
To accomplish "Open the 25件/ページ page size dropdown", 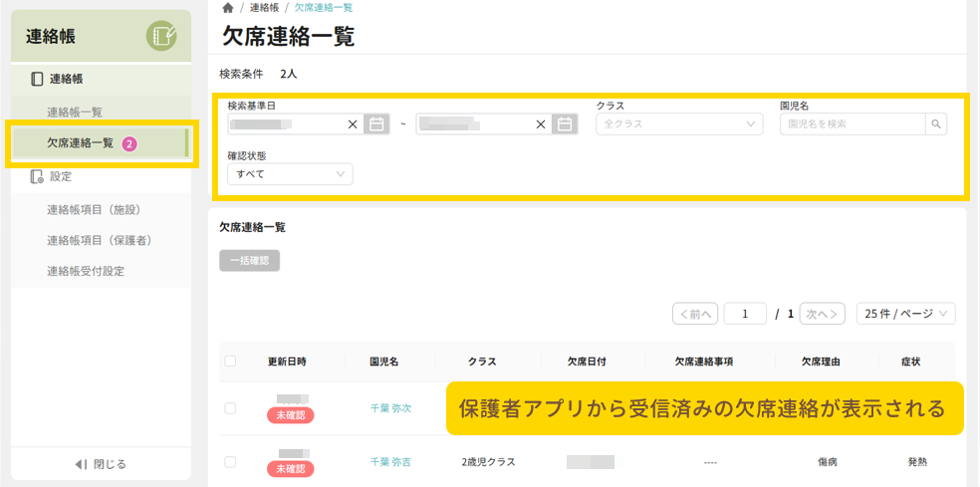I will [905, 314].
